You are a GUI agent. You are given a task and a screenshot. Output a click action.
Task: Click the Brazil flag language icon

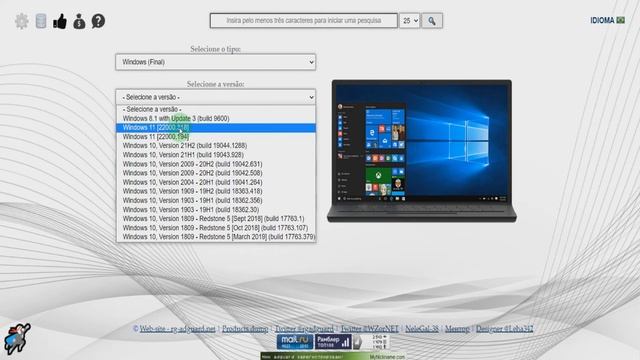[620, 20]
